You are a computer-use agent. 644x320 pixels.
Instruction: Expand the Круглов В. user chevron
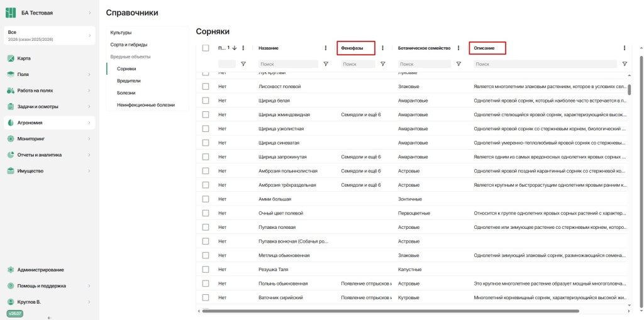point(89,302)
